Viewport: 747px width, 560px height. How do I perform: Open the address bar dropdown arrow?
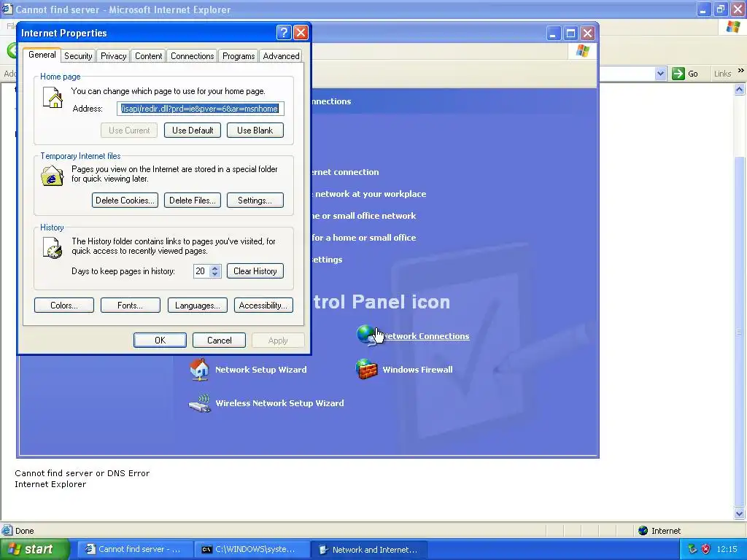[x=660, y=74]
